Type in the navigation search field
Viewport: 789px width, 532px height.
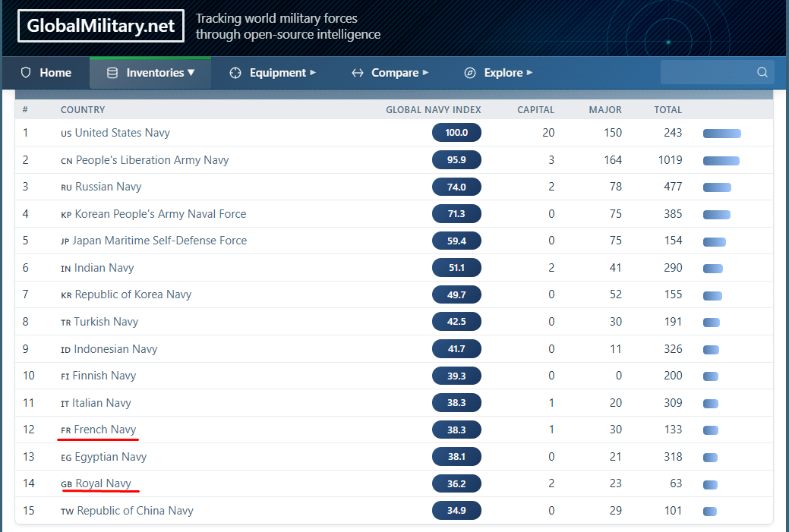pos(706,73)
